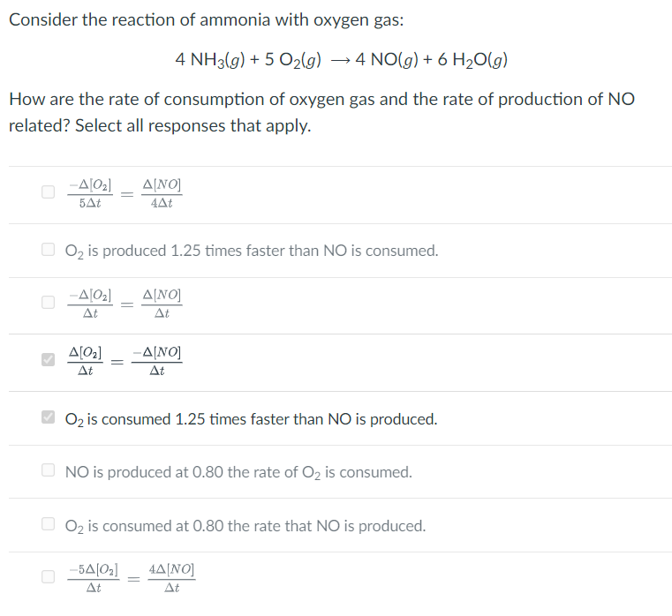Uncheck the box for Δ[O2]/Δt = −Δ[NO]/Δt

pyautogui.click(x=48, y=361)
